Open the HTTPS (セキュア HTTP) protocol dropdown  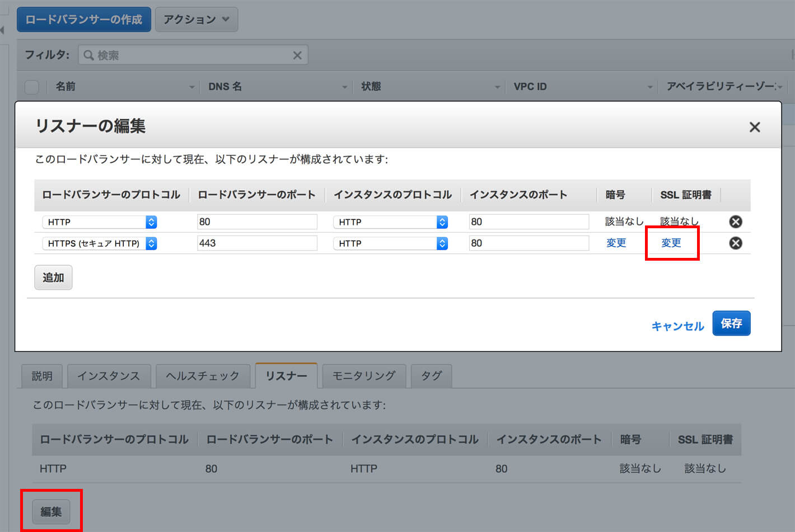coord(99,243)
